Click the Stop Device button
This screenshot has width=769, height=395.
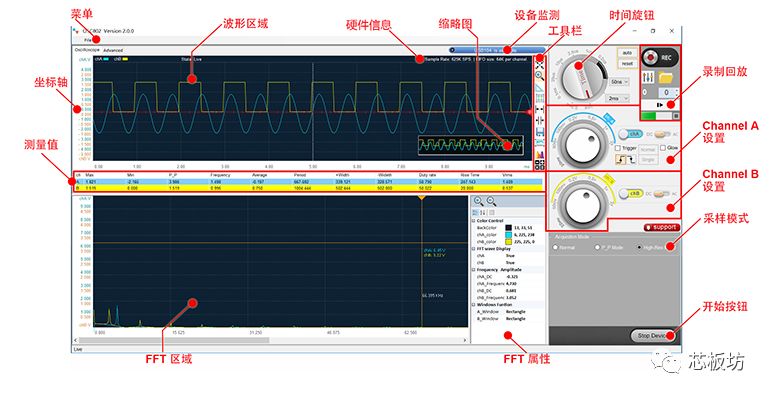coord(652,336)
